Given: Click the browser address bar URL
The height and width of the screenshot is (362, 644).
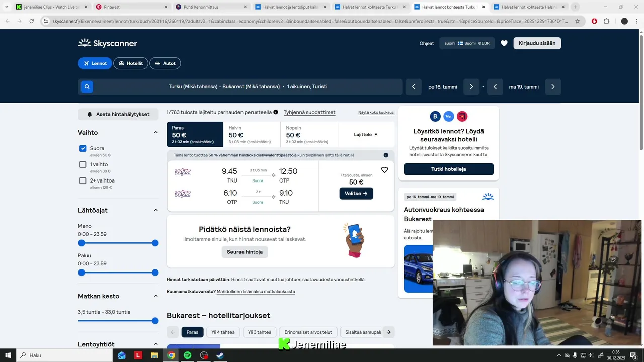Looking at the screenshot, I should (309, 21).
